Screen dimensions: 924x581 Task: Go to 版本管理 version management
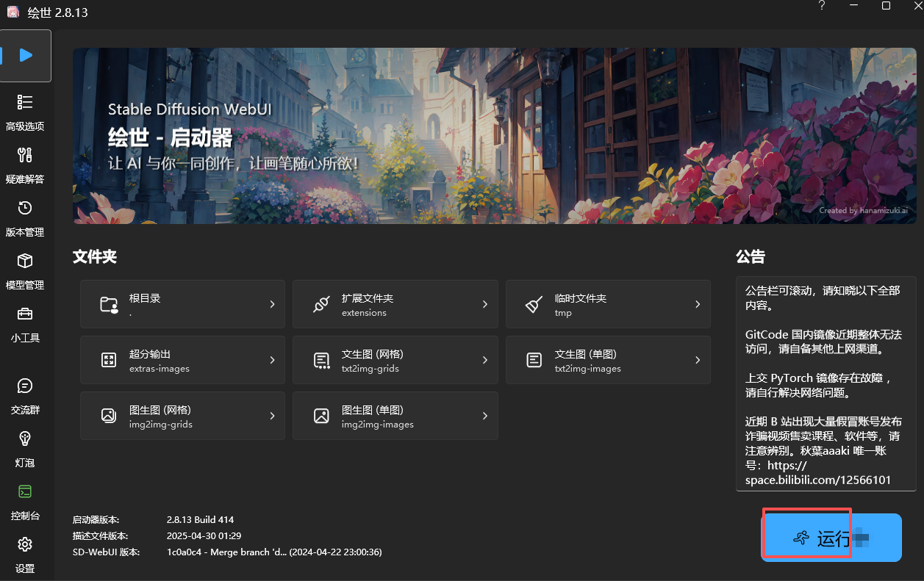(25, 217)
